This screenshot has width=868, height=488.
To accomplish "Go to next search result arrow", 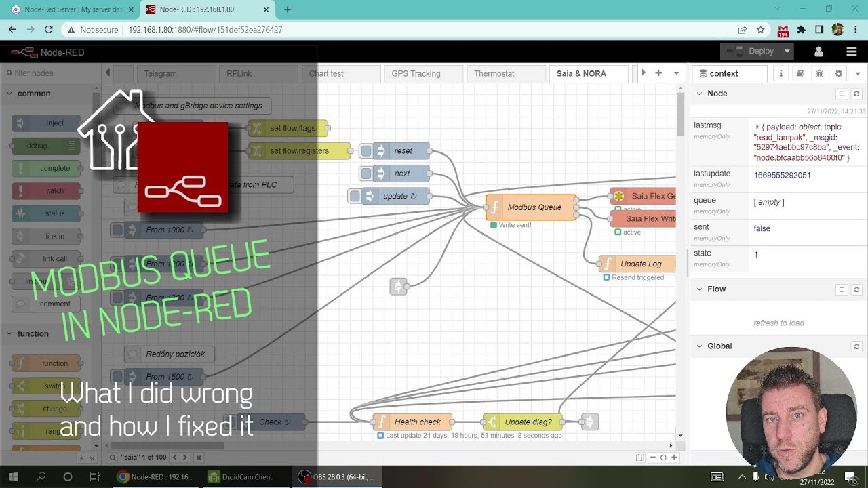I will (x=184, y=457).
